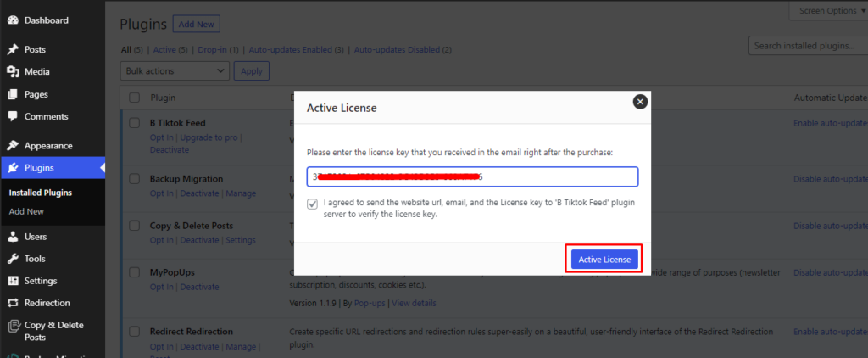Click Opt In under MyPopUps

[162, 287]
